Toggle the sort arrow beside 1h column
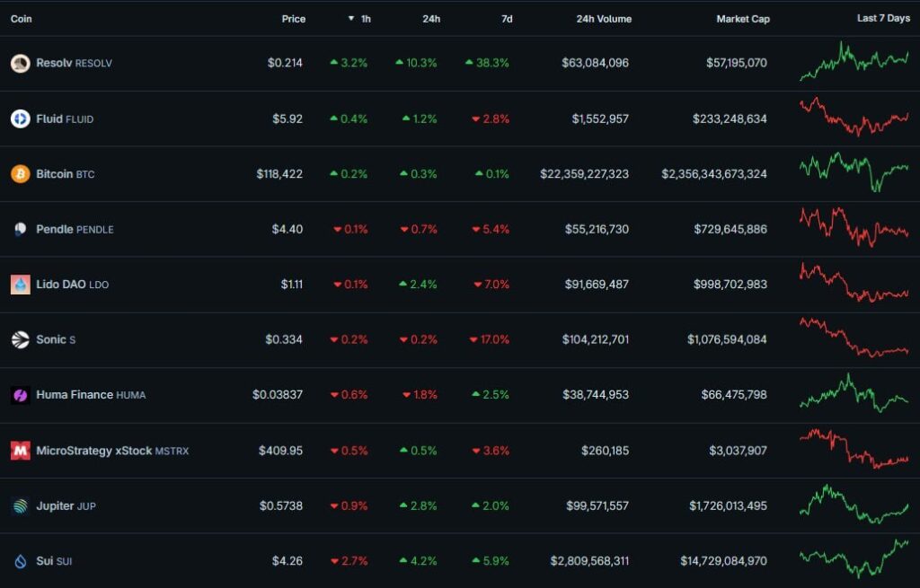The image size is (920, 588). [x=350, y=18]
